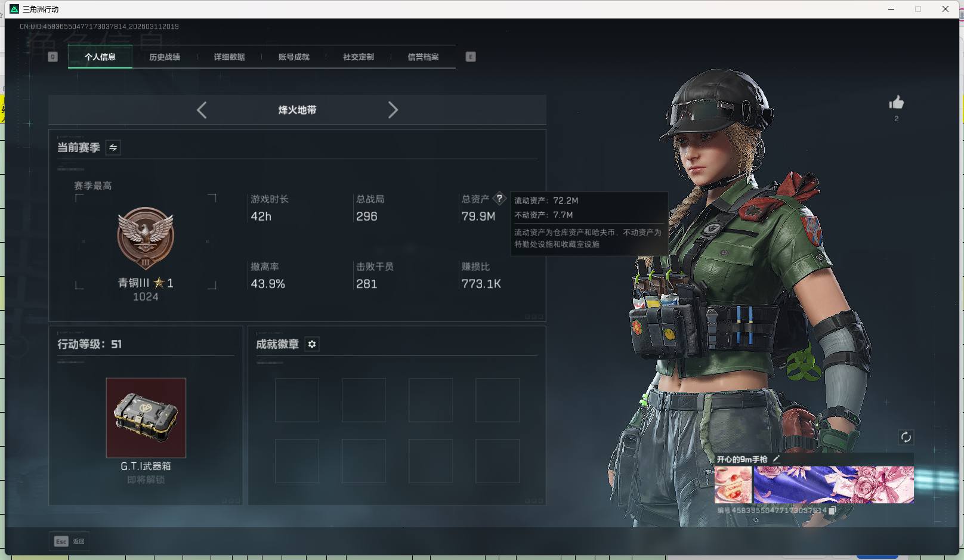Open the 成就徽章 gear settings icon
964x560 pixels.
pos(311,344)
